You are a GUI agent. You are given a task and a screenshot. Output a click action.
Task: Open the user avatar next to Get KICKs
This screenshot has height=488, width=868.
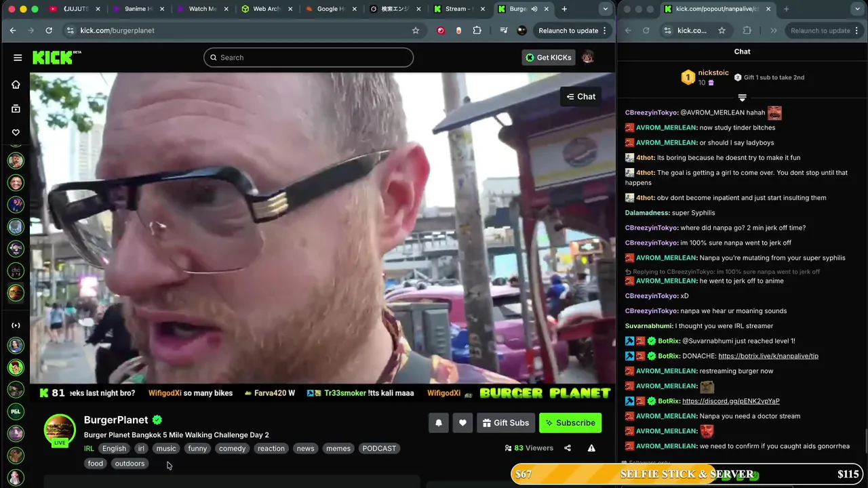[x=588, y=58]
